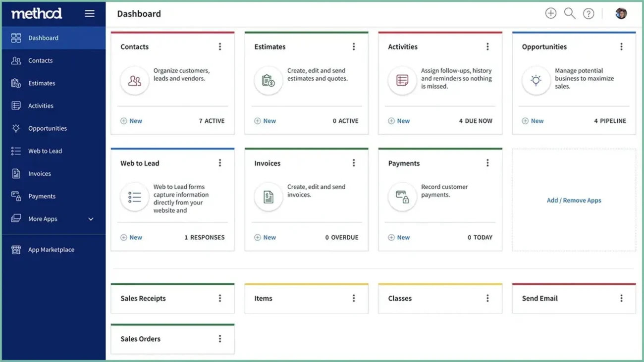Screen dimensions: 644x362
Task: Open the Contacts card options menu
Action: pyautogui.click(x=220, y=46)
